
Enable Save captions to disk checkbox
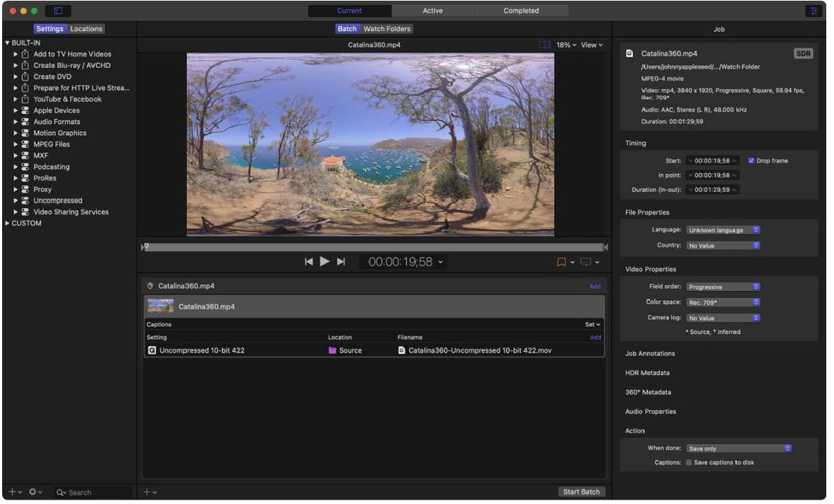(689, 462)
